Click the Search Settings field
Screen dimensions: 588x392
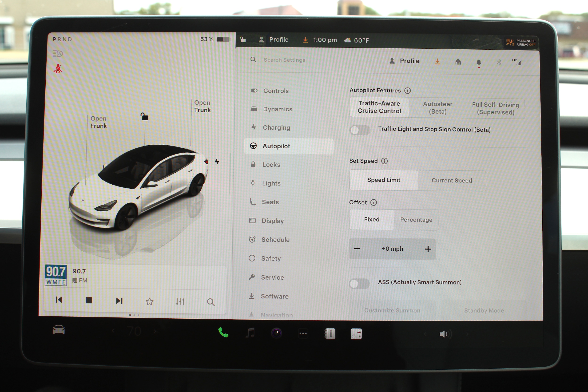pos(284,60)
